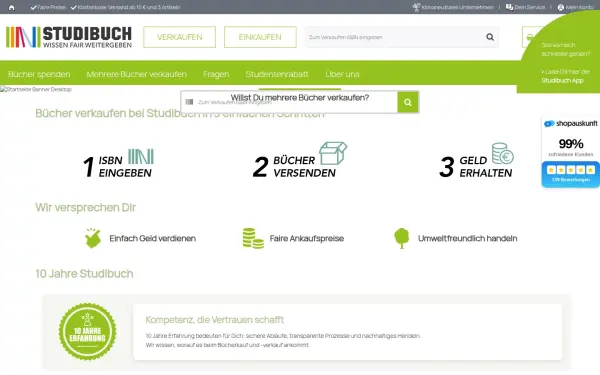Click the shopauskunft logo icon

[x=549, y=124]
